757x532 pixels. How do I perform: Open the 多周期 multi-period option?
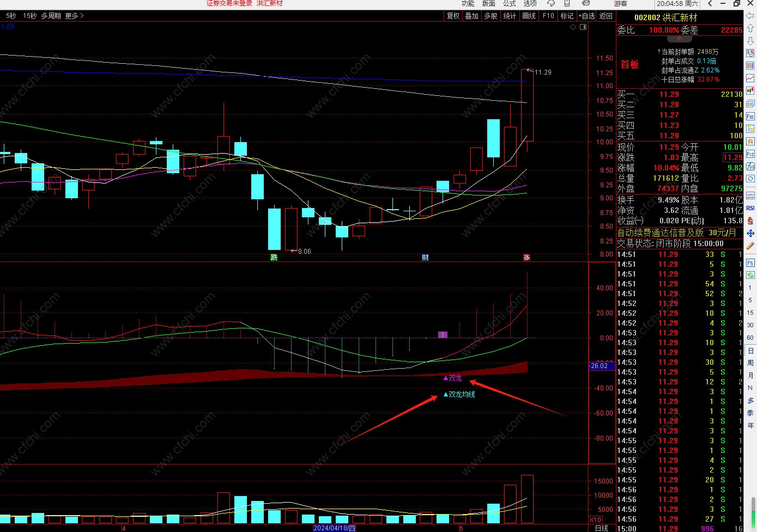(51, 16)
